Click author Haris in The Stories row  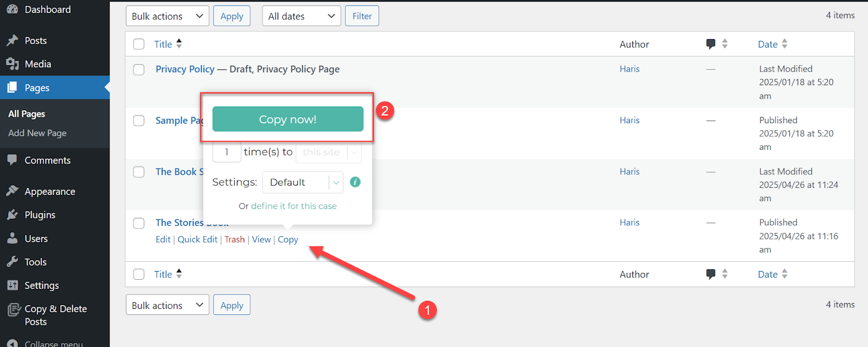(x=630, y=223)
